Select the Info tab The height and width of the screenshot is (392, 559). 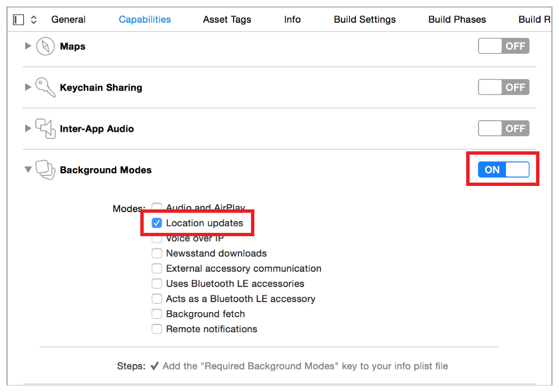[292, 19]
